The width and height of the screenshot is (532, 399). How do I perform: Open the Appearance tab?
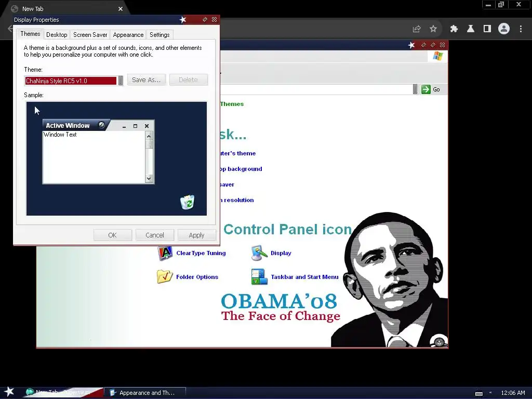pyautogui.click(x=128, y=35)
